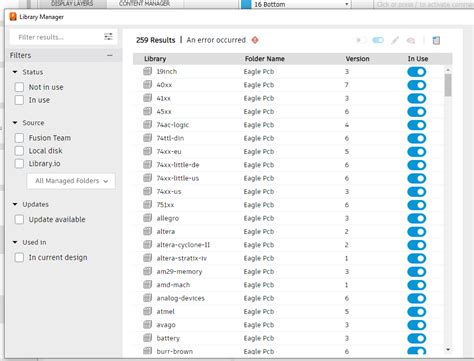Select the altera-stratix-iv library row

pyautogui.click(x=288, y=258)
